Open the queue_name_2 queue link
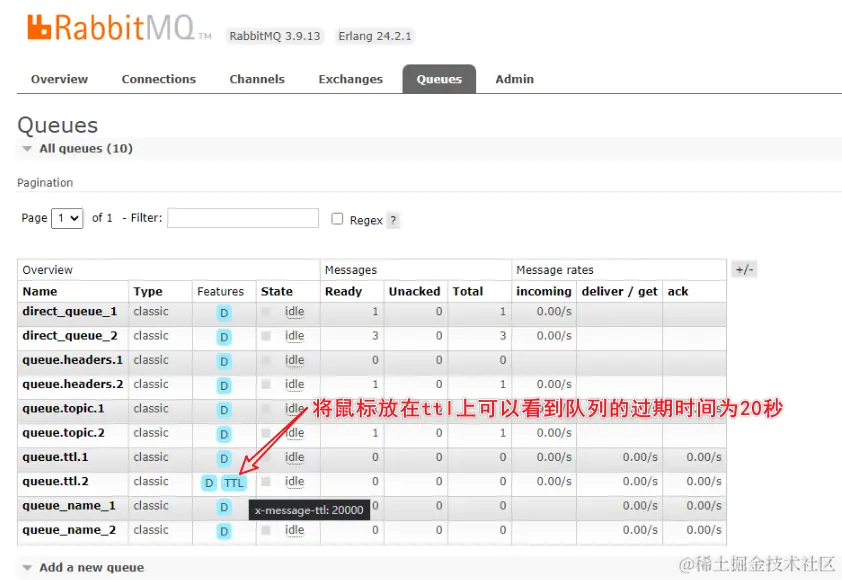The width and height of the screenshot is (842, 580). pos(69,530)
